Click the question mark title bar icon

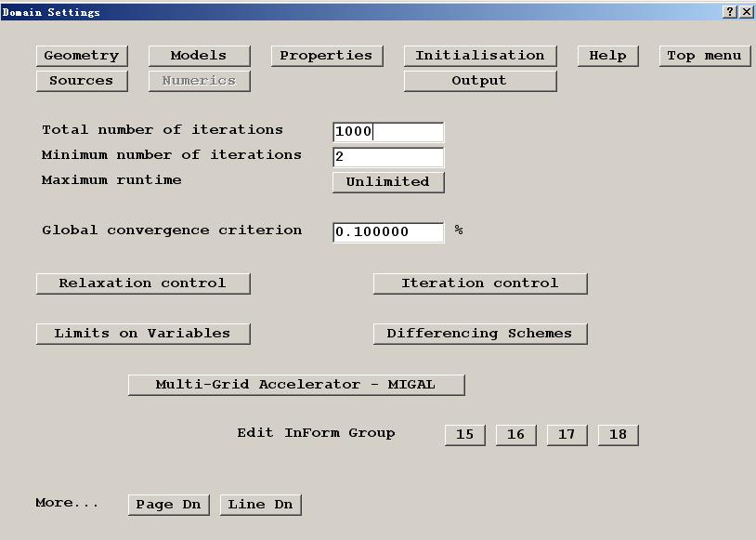coord(729,12)
